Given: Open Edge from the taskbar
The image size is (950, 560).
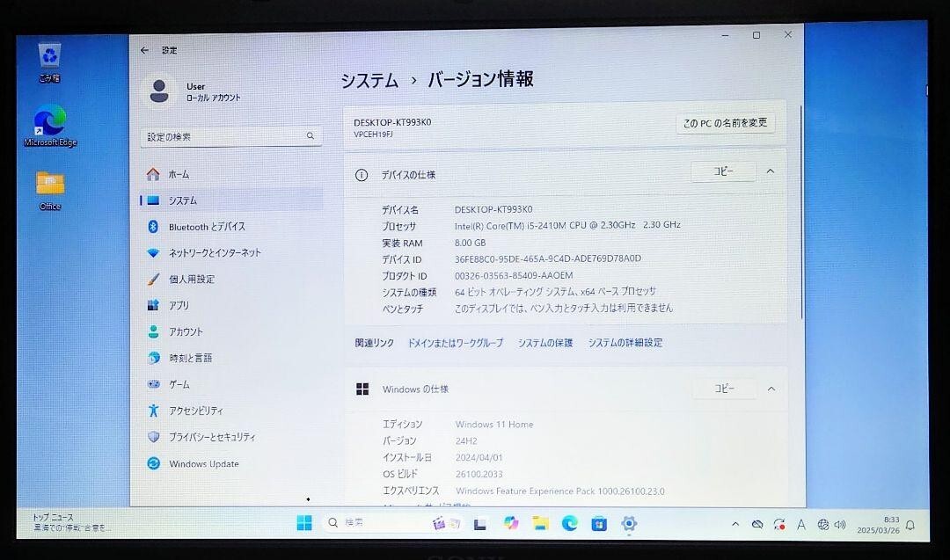Looking at the screenshot, I should (x=569, y=523).
